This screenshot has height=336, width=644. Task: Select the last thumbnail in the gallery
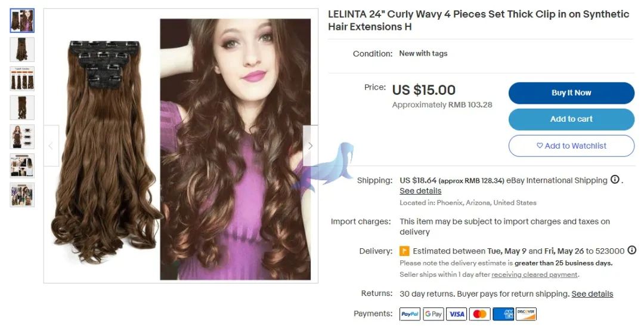click(x=22, y=195)
